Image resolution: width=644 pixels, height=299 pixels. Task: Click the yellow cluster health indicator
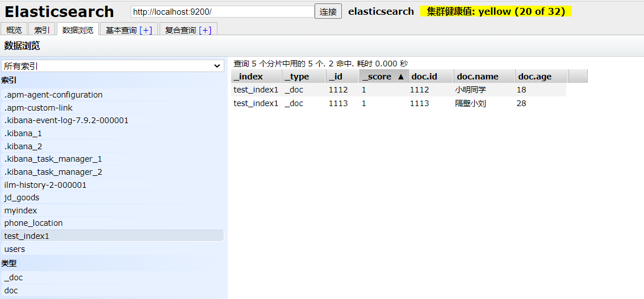click(496, 11)
